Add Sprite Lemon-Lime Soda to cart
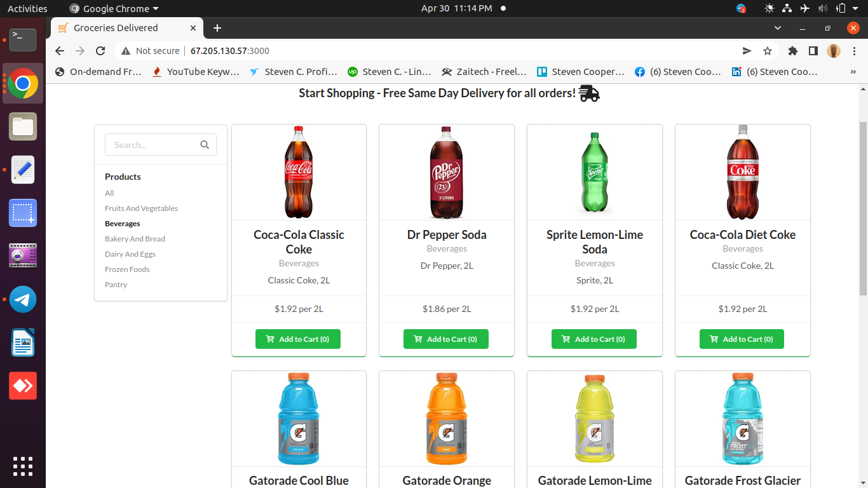Image resolution: width=868 pixels, height=488 pixels. (593, 339)
